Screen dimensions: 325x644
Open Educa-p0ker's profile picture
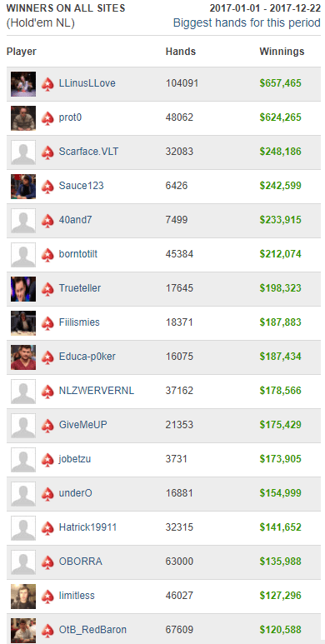[x=23, y=357]
